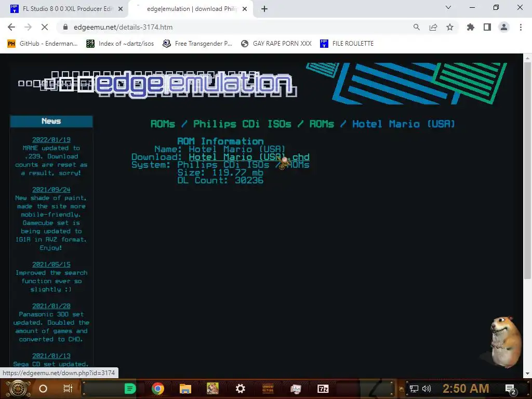Open the 2021/01/20 news entry
Viewport: 532px width, 399px height.
(51, 306)
